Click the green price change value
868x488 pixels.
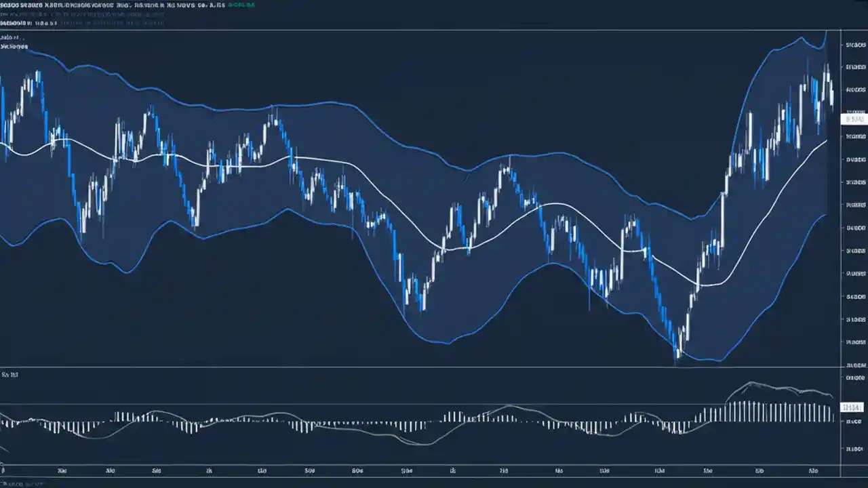coord(241,5)
